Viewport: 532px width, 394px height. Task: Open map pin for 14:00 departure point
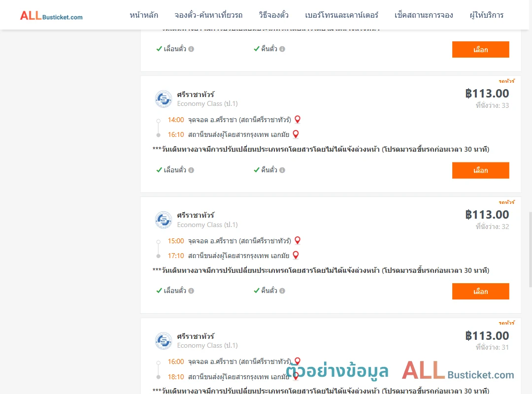298,120
